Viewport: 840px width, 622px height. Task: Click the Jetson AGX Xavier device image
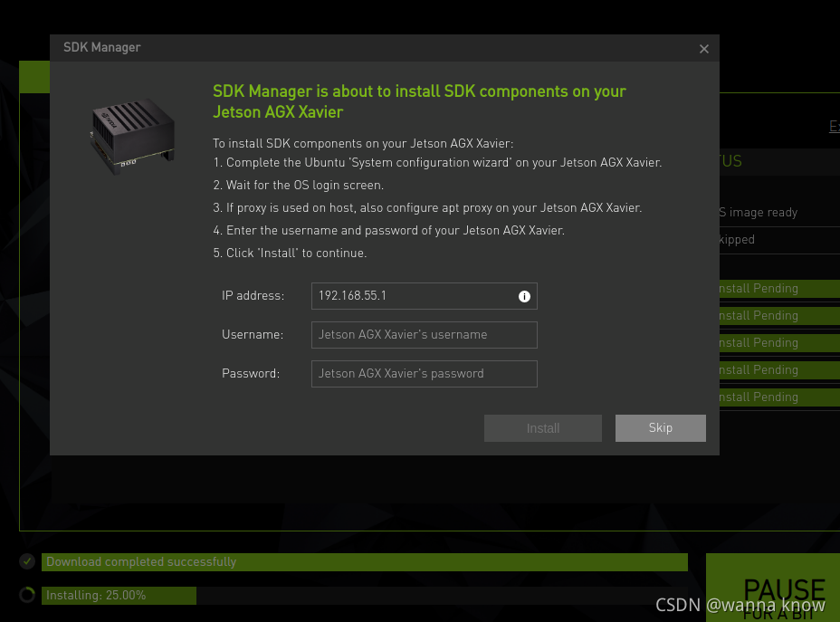click(132, 136)
